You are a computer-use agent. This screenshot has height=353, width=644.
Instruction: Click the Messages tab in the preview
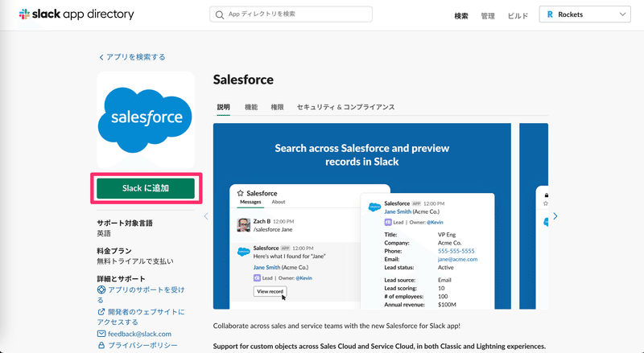250,202
